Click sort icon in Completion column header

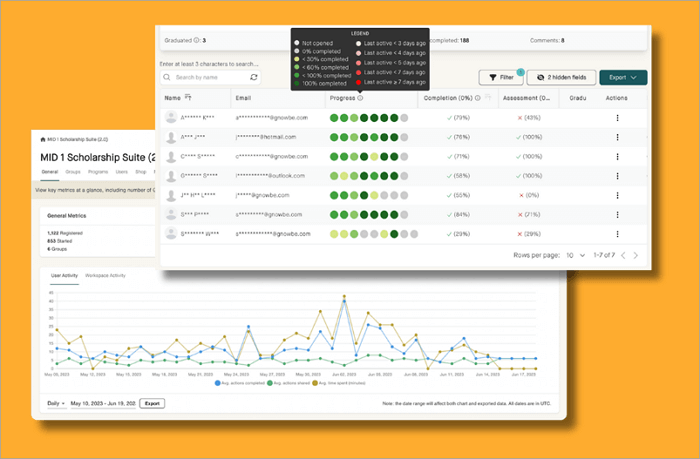pyautogui.click(x=488, y=97)
